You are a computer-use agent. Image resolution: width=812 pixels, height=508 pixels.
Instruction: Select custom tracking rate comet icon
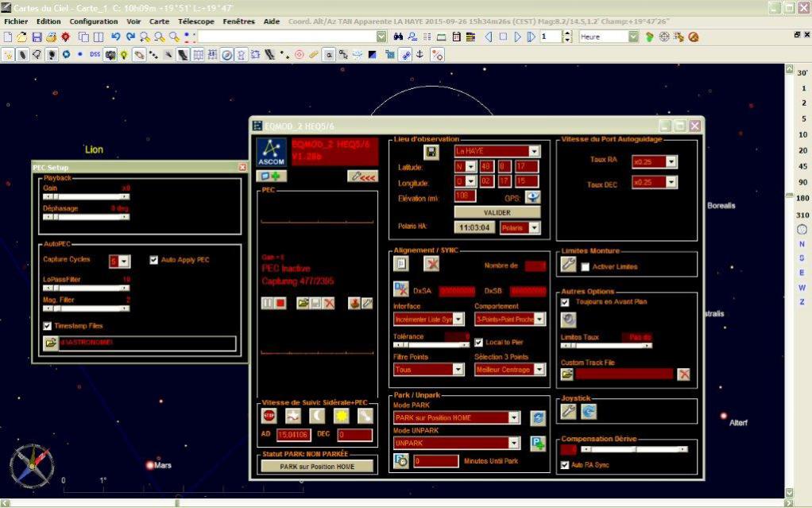point(365,415)
